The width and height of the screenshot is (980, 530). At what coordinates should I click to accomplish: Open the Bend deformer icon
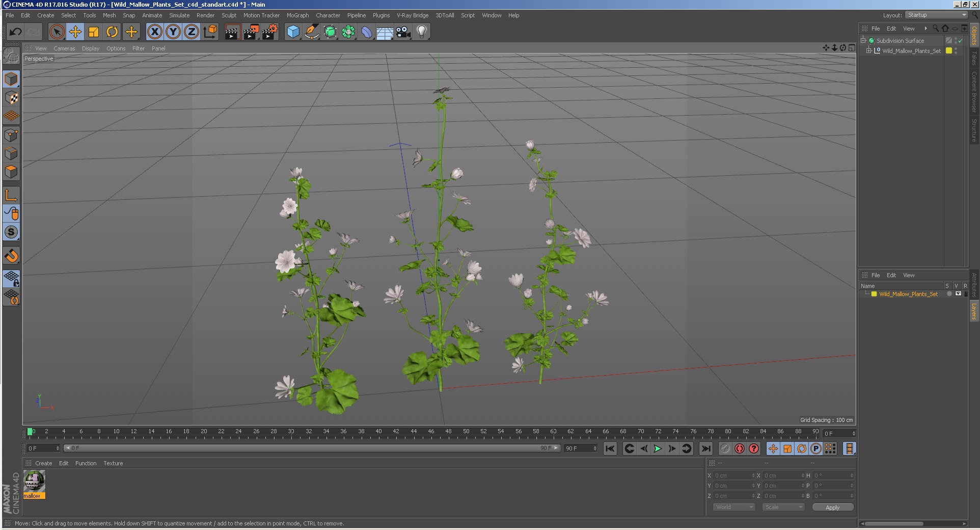coord(367,32)
